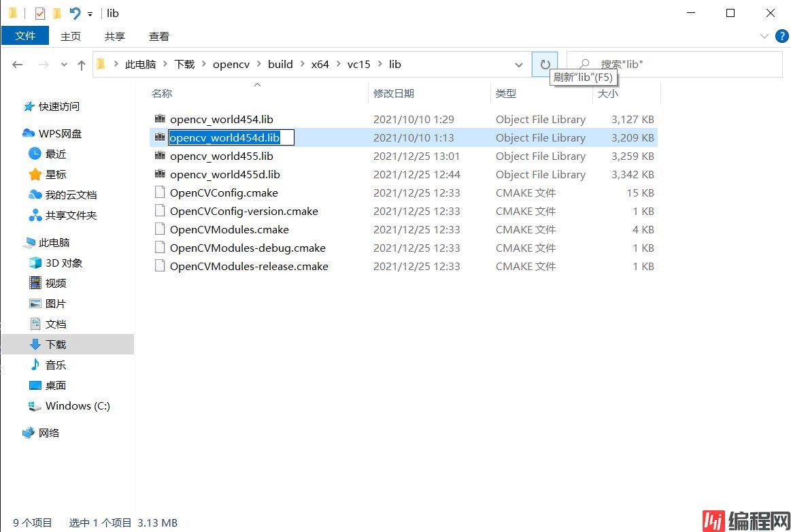Expand the address bar history dropdown
The height and width of the screenshot is (532, 791).
tap(519, 65)
